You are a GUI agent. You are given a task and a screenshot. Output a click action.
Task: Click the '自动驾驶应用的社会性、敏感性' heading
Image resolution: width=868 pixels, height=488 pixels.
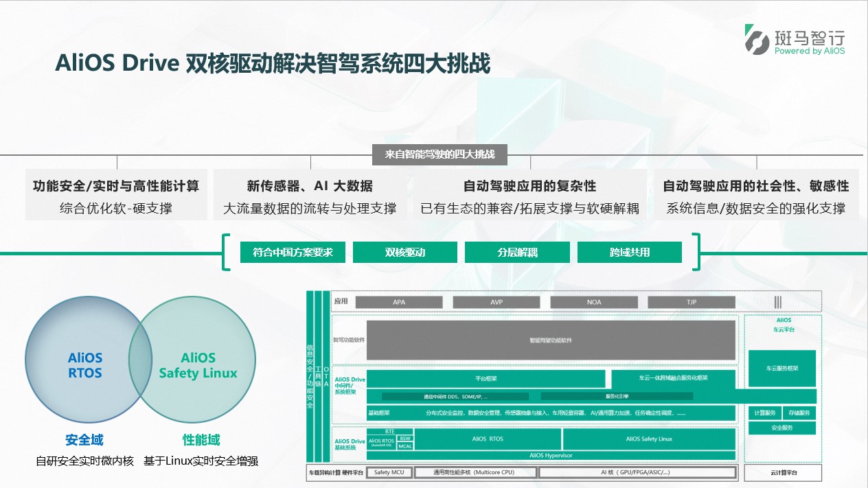point(756,186)
